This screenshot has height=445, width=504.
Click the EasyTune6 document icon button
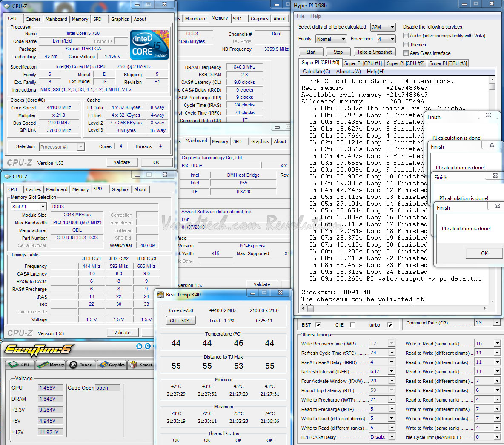point(139,346)
